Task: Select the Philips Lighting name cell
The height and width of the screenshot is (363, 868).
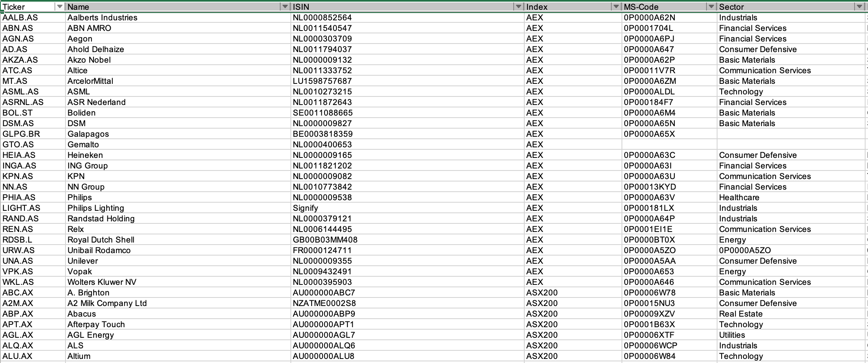Action: (178, 208)
